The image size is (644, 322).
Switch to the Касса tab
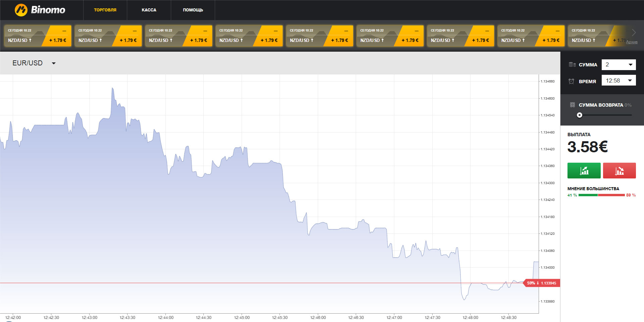(x=149, y=10)
